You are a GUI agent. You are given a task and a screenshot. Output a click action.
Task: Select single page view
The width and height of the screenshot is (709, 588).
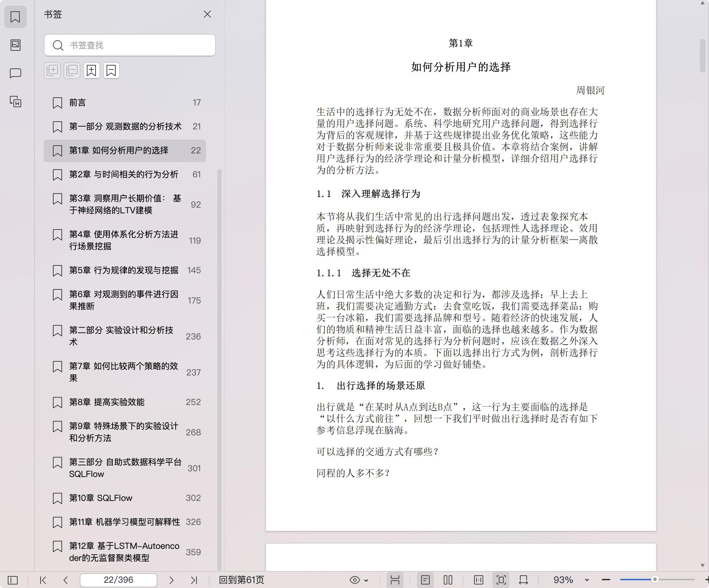[425, 580]
